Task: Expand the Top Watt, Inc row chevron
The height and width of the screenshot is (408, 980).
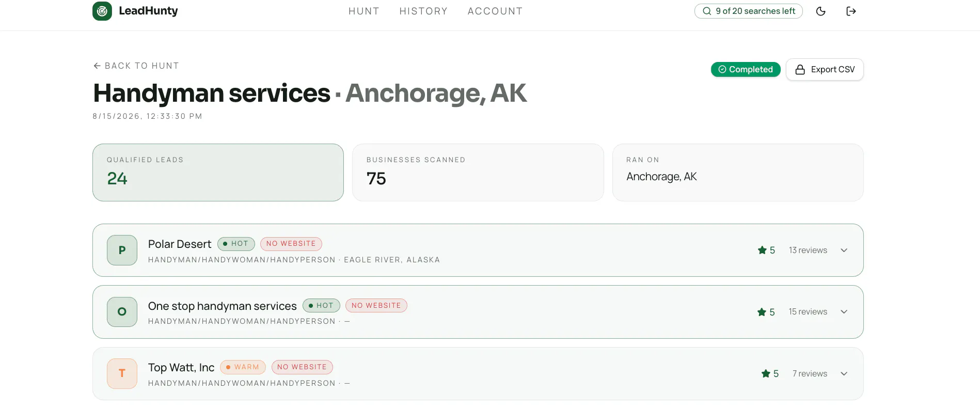Action: click(844, 373)
